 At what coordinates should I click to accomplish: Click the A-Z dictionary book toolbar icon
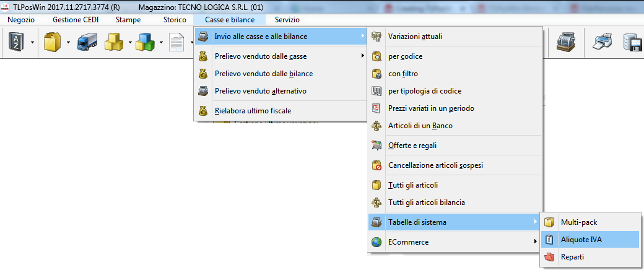pos(15,43)
